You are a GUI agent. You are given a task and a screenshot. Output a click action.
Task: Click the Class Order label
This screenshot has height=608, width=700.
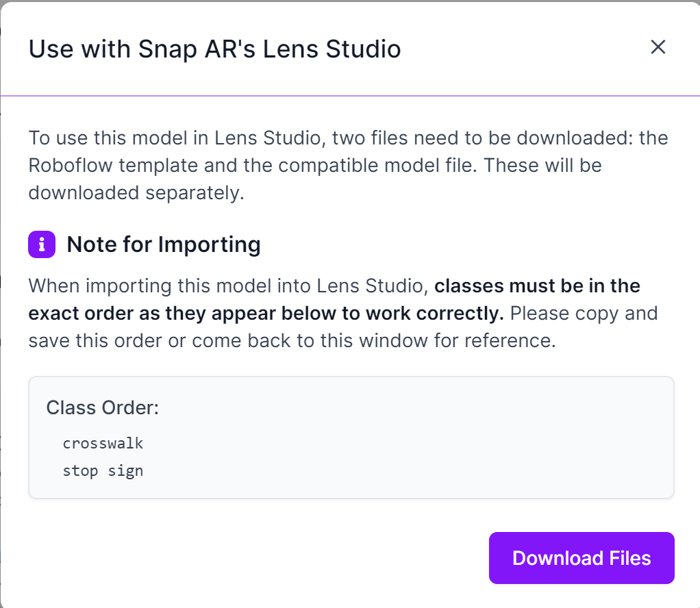point(102,407)
